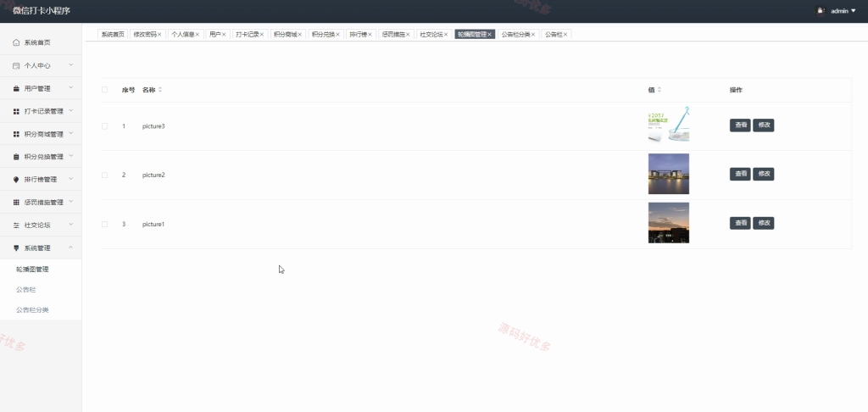Click the 打卡记录管理 grid icon

tap(16, 111)
